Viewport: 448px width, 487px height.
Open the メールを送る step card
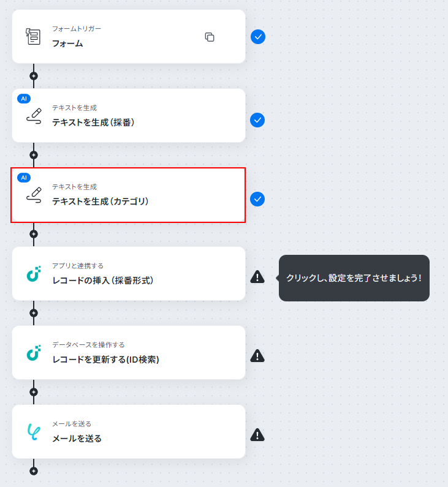pos(129,431)
